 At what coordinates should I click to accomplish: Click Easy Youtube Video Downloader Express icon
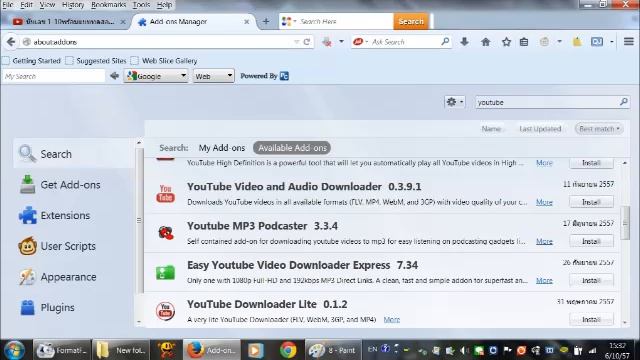point(165,272)
